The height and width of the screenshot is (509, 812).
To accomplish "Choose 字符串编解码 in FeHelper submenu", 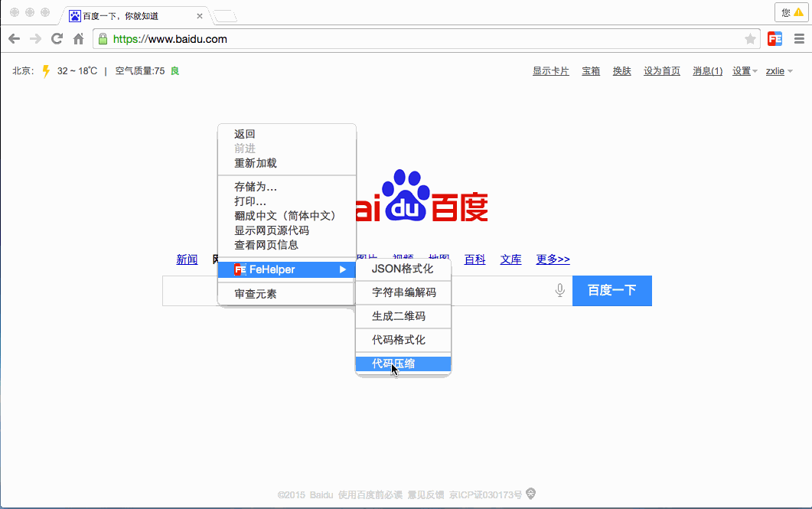I will [x=403, y=292].
